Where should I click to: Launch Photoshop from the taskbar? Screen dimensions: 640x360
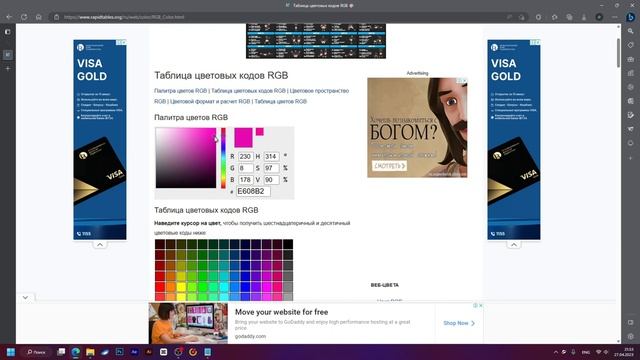(120, 352)
